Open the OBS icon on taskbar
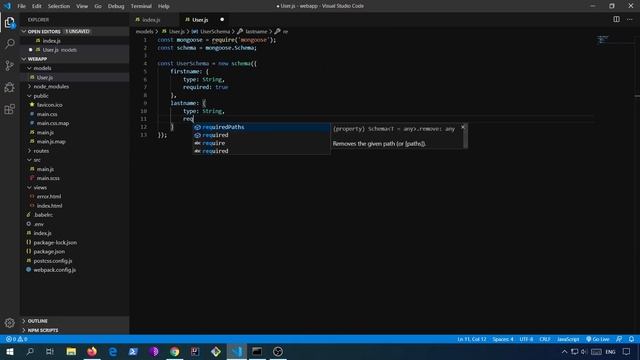Viewport: 640px width, 360px height. click(x=278, y=351)
